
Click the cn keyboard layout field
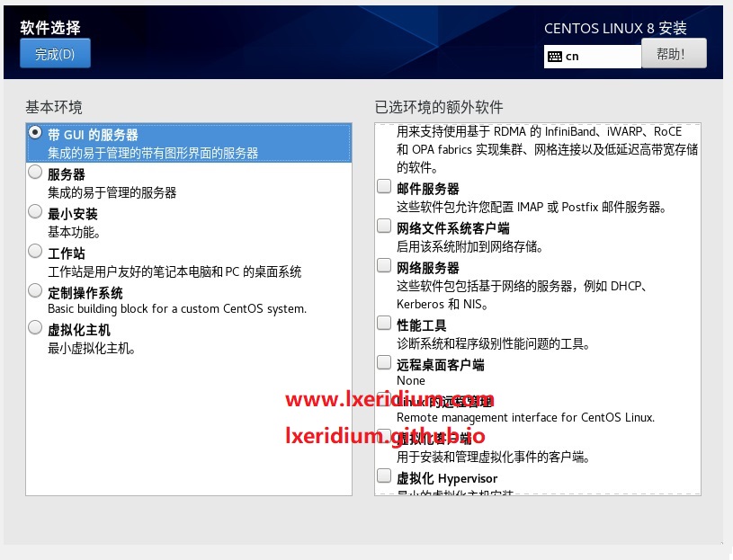coord(593,57)
